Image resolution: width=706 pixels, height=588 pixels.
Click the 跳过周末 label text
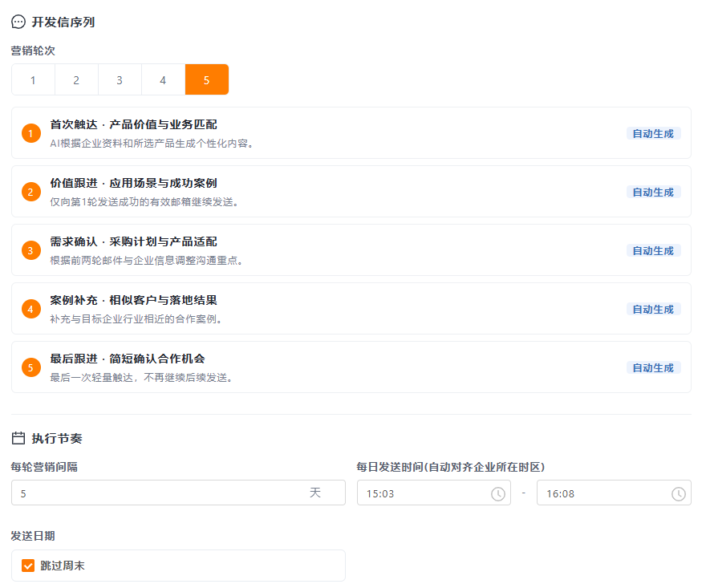point(63,566)
